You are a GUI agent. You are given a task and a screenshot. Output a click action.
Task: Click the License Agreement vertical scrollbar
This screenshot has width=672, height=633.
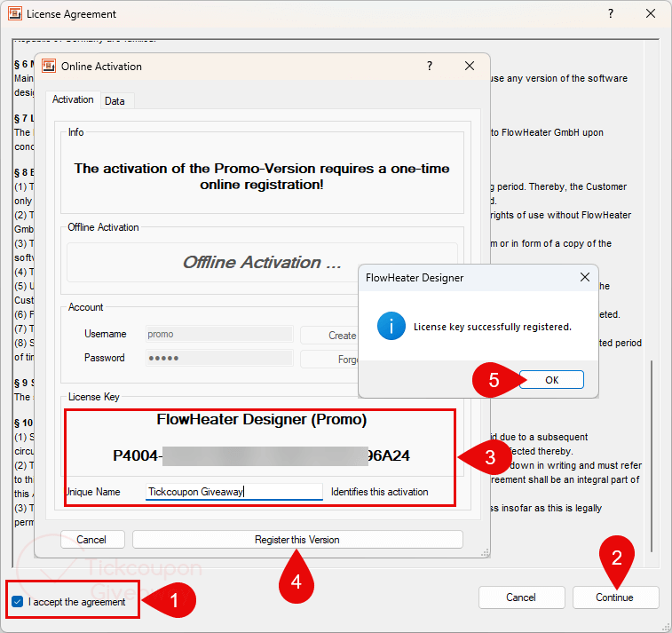[652, 455]
